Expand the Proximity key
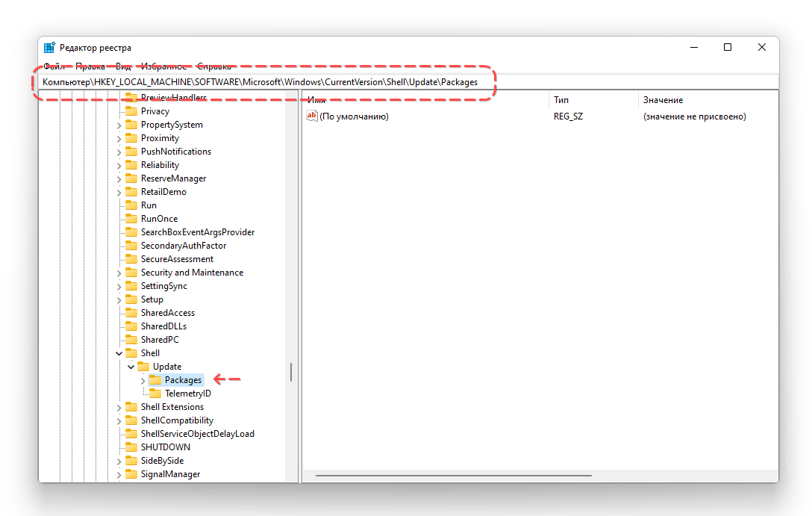 119,139
